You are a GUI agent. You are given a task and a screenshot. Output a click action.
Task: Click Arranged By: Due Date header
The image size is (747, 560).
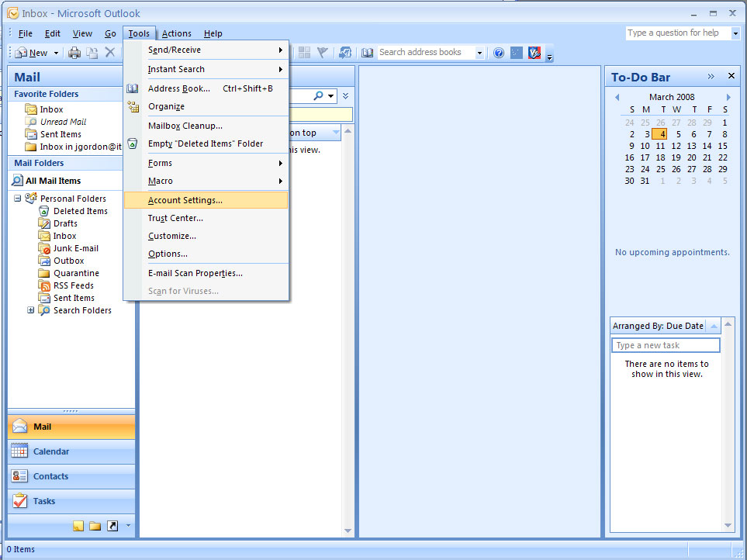point(658,327)
